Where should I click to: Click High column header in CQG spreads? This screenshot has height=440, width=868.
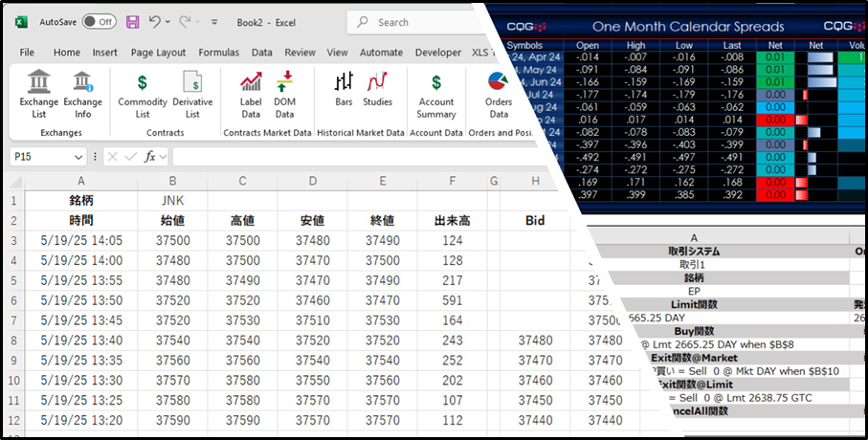635,45
